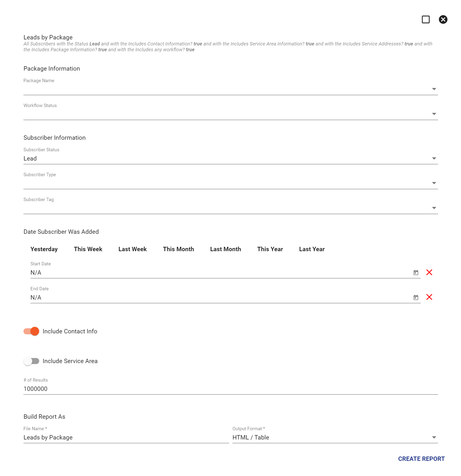Select the Last Year date range
The image size is (461, 476).
(312, 249)
